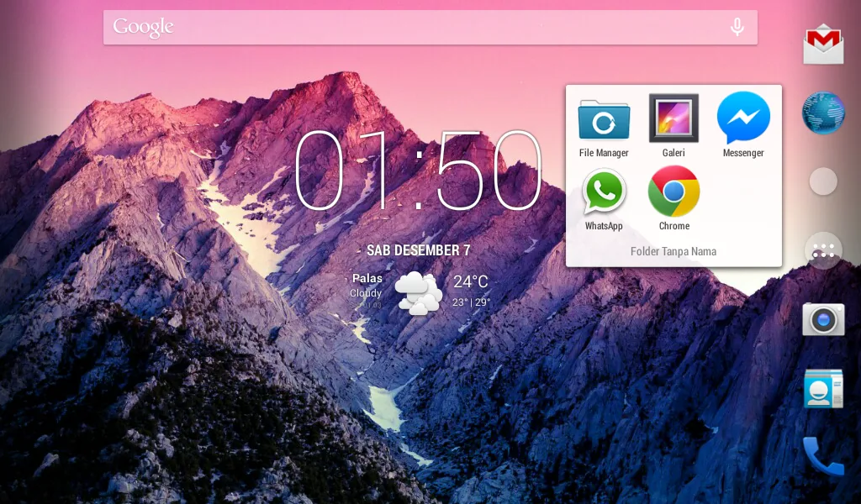
Task: Launch the globe Browser app
Action: [823, 113]
